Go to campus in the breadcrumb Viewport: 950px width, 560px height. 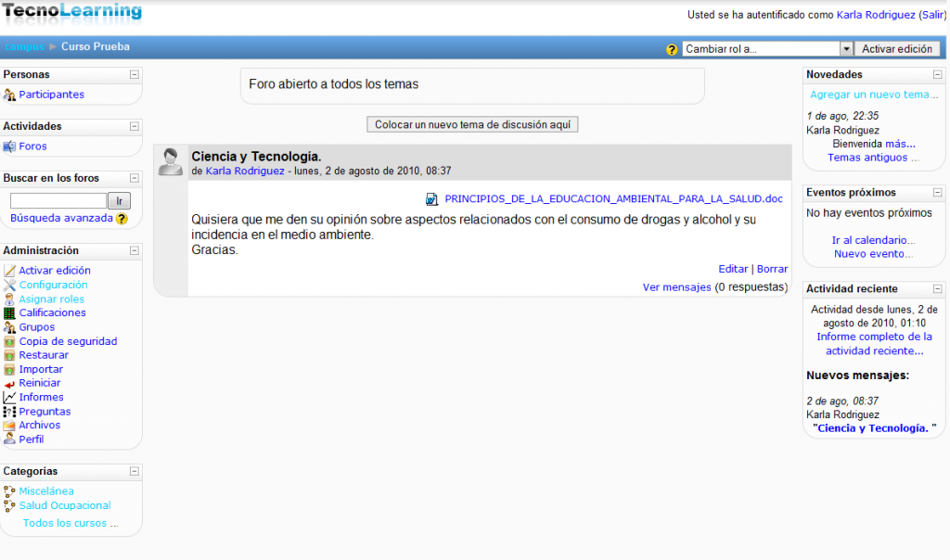point(24,46)
